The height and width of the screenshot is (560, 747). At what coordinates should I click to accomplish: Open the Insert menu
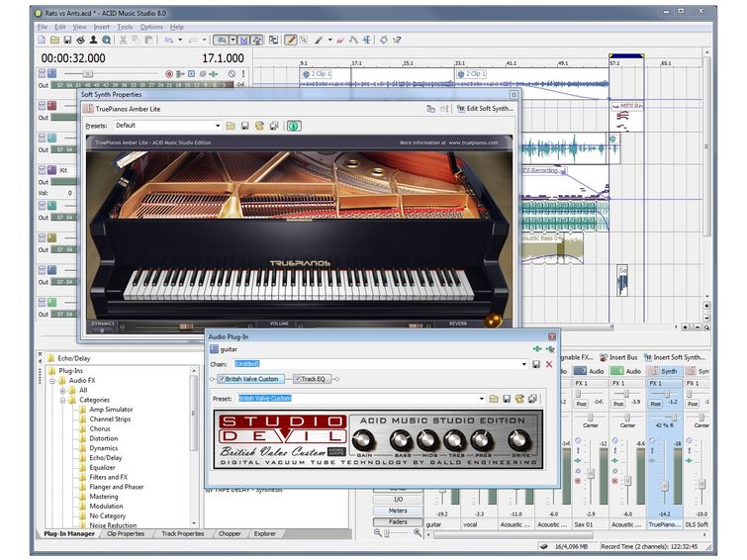coord(102,27)
